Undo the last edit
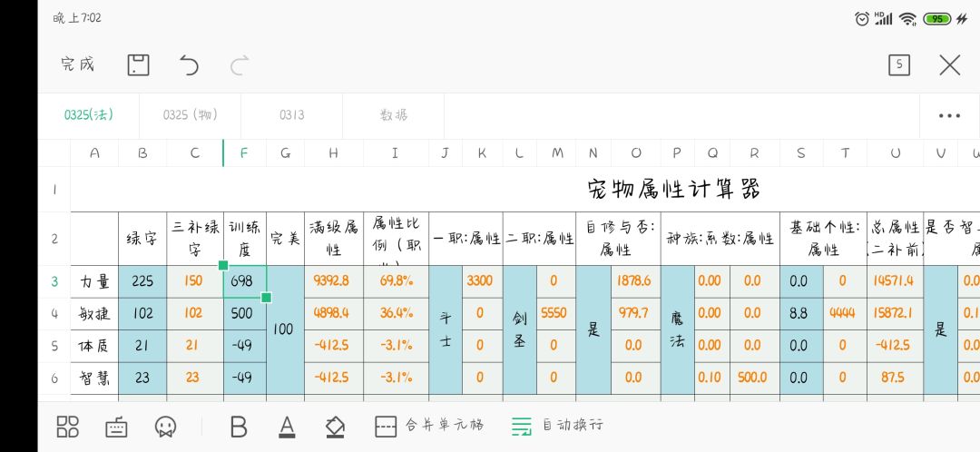This screenshot has width=980, height=452. click(189, 65)
